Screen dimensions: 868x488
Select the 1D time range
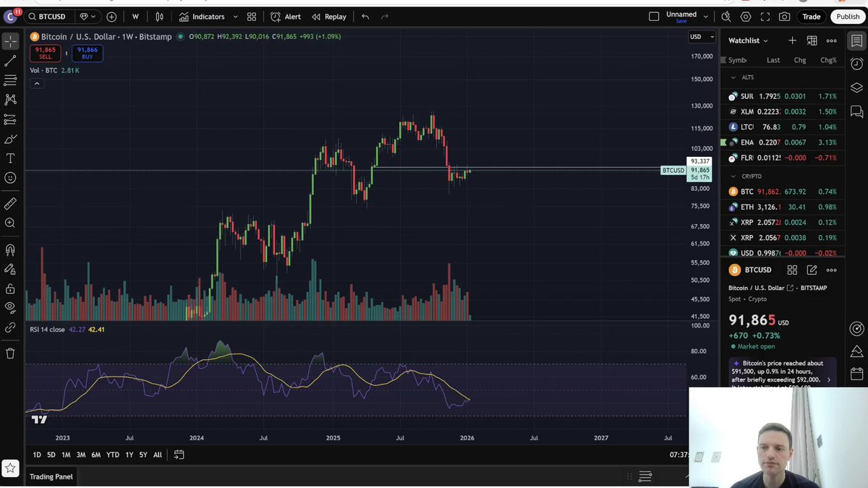[37, 455]
